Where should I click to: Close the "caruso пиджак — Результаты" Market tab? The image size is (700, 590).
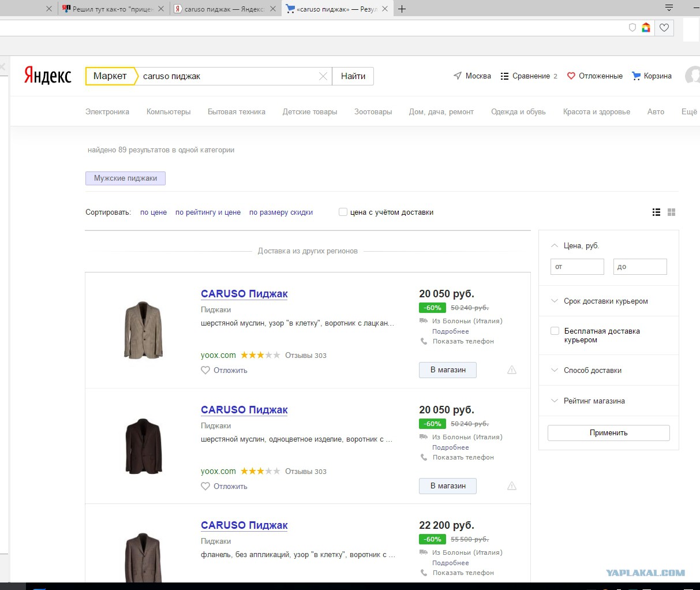[x=385, y=9]
